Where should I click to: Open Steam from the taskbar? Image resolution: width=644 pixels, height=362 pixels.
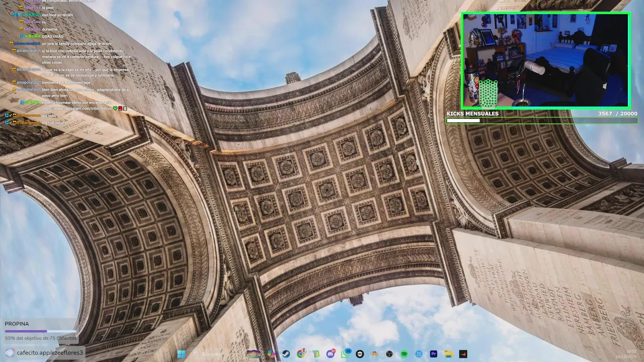[x=286, y=354]
